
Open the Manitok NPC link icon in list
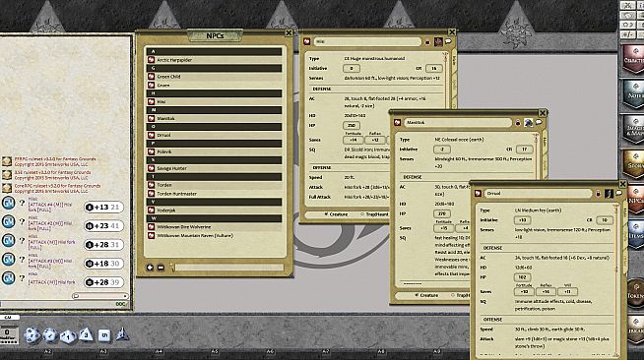(x=151, y=118)
